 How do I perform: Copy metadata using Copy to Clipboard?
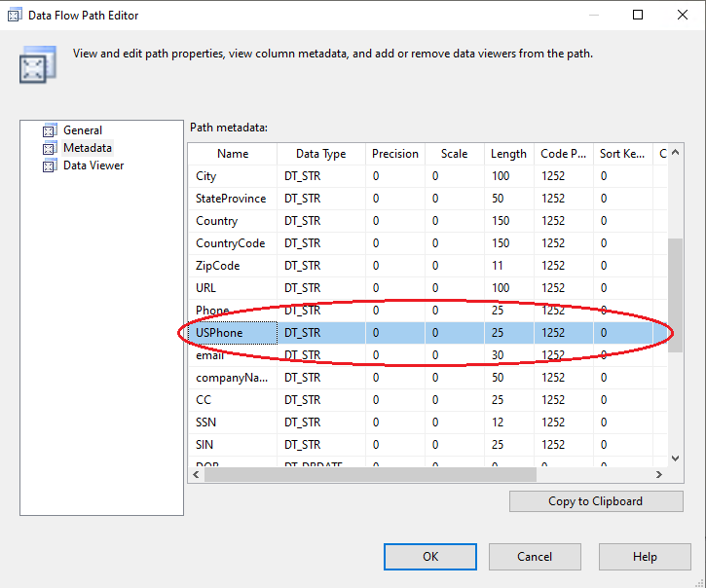pyautogui.click(x=595, y=501)
